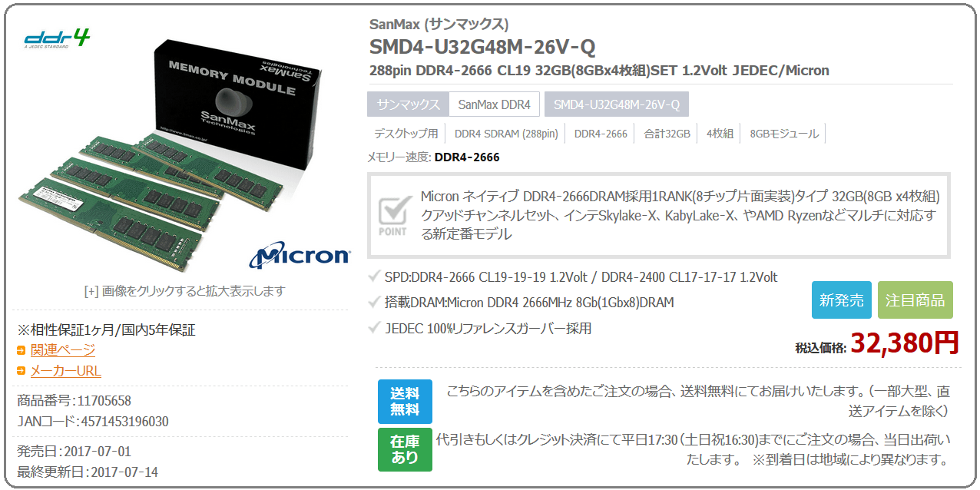Open the 関連ページ link
This screenshot has height=490, width=980.
[63, 350]
